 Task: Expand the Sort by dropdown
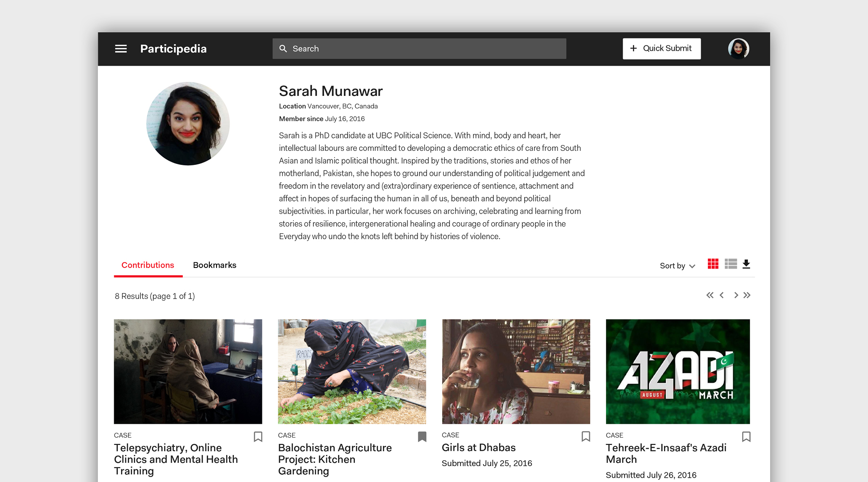point(678,266)
